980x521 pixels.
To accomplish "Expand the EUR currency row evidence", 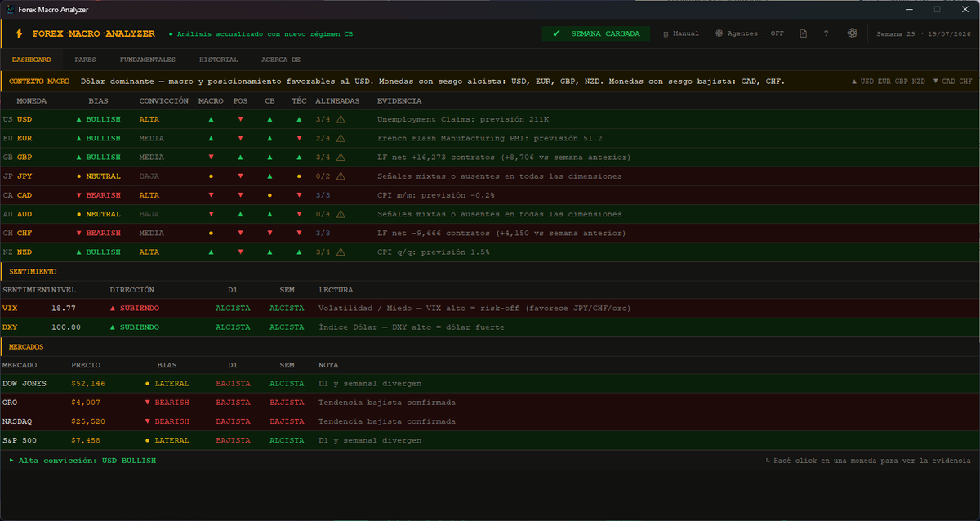I will pos(490,138).
